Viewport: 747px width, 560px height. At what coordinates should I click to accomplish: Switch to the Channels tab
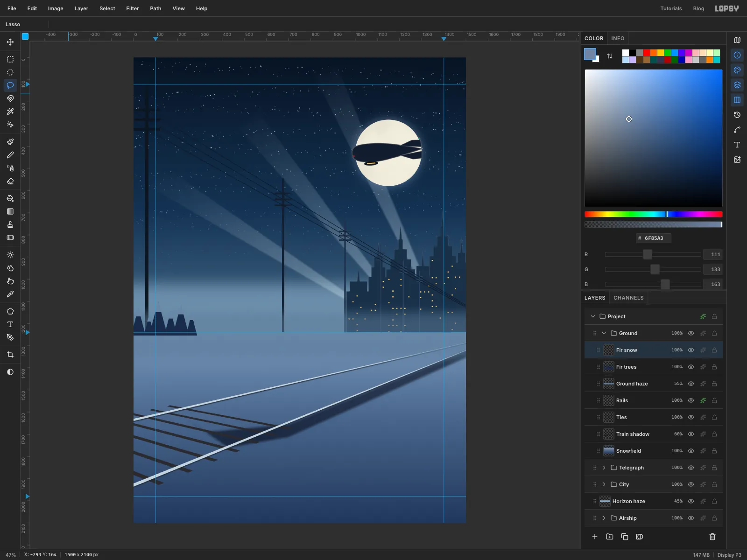[628, 298]
